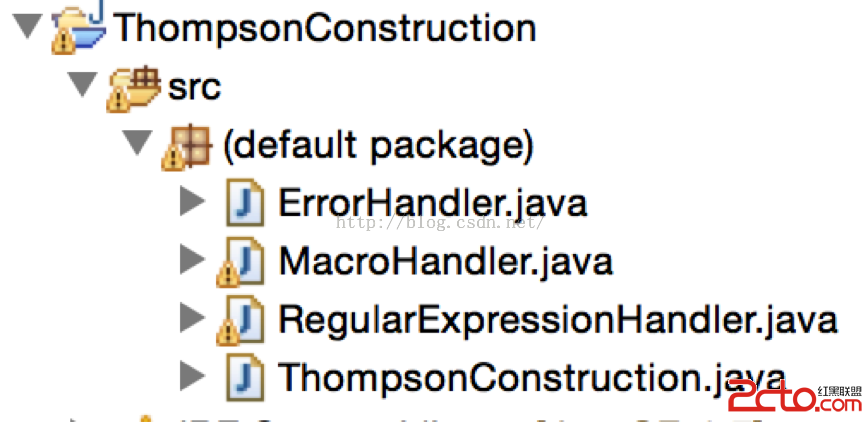Click the ThompsonConstruction.java file icon
The height and width of the screenshot is (422, 865).
245,377
